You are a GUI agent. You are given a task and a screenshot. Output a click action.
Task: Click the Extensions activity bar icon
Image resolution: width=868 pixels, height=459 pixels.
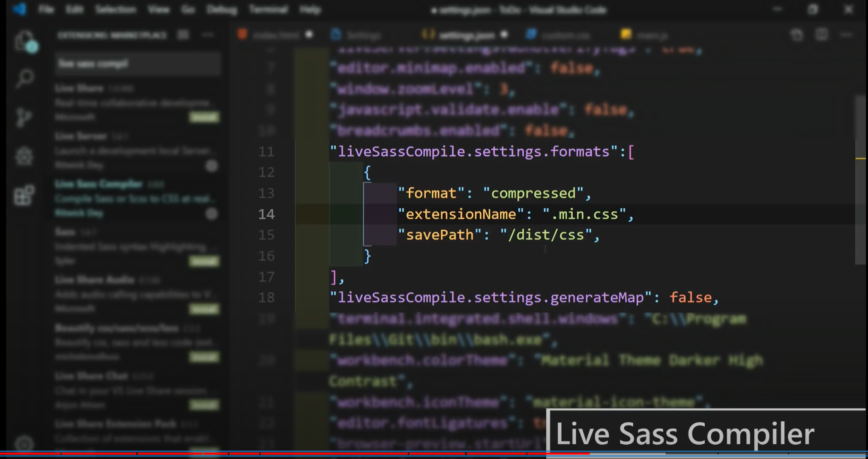[x=24, y=196]
